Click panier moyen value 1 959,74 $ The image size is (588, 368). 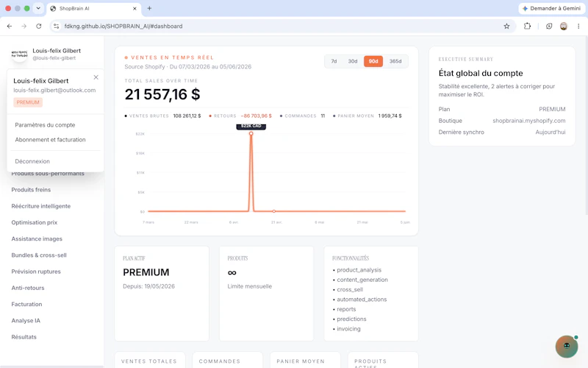[390, 116]
